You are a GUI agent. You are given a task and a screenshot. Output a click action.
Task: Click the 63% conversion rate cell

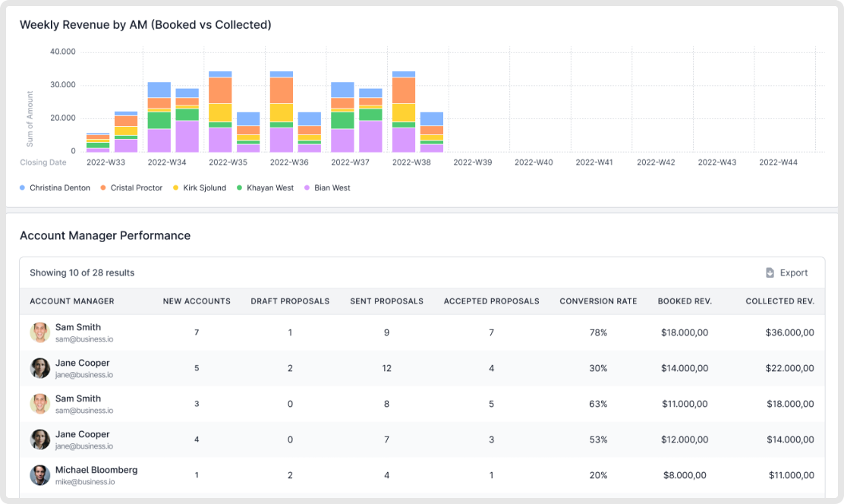click(598, 404)
